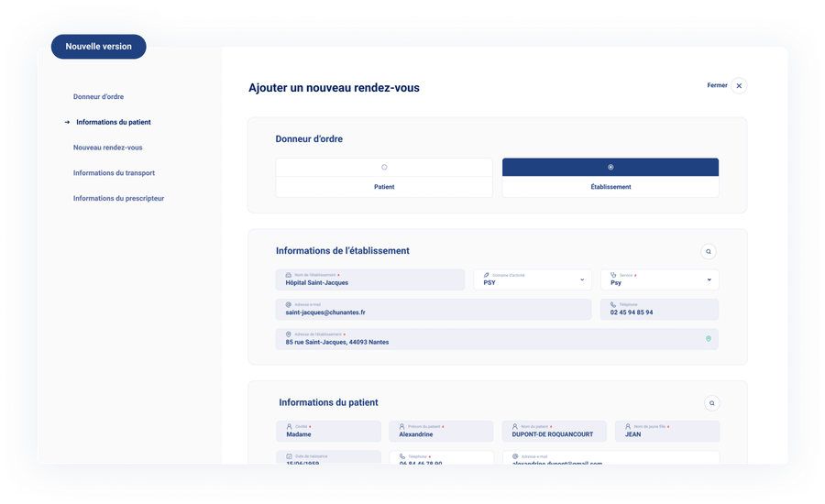The image size is (825, 504).
Task: Click the person icon in the Civilité field
Action: pos(289,426)
